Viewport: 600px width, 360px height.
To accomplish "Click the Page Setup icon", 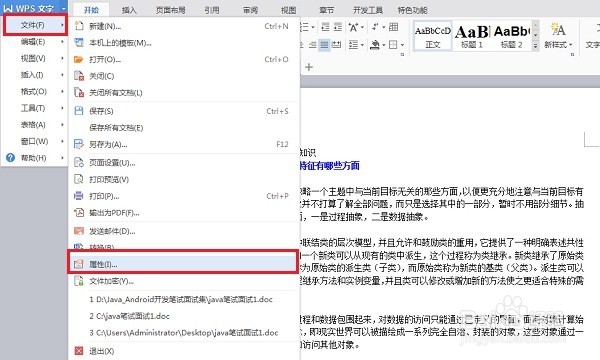I will [x=79, y=163].
